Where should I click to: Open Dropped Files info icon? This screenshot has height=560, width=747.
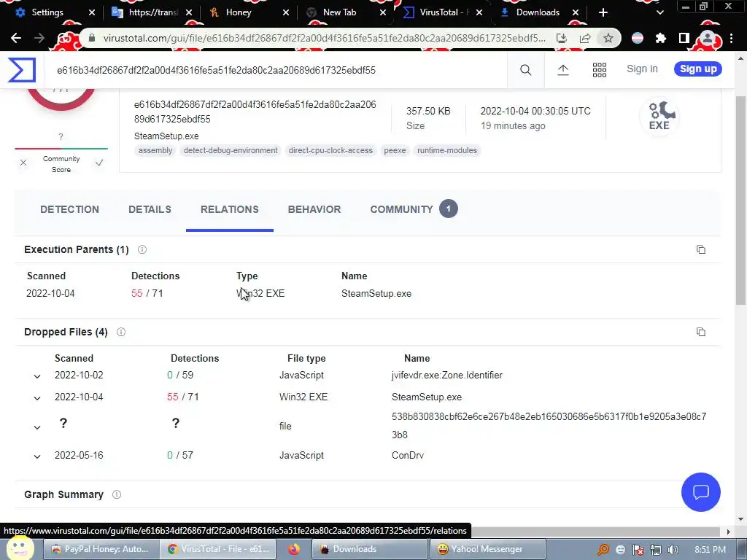(x=121, y=332)
